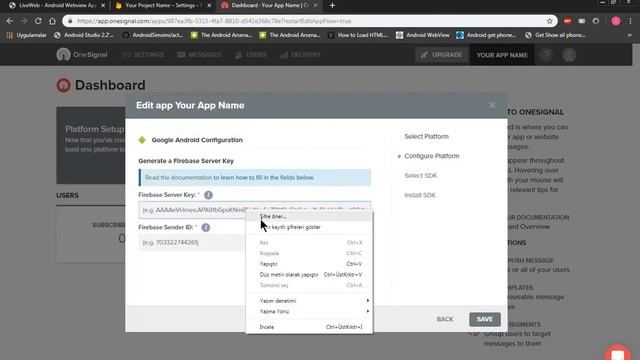
Task: Choose 'Düz metin olarak yapıştır' option
Action: (309, 275)
